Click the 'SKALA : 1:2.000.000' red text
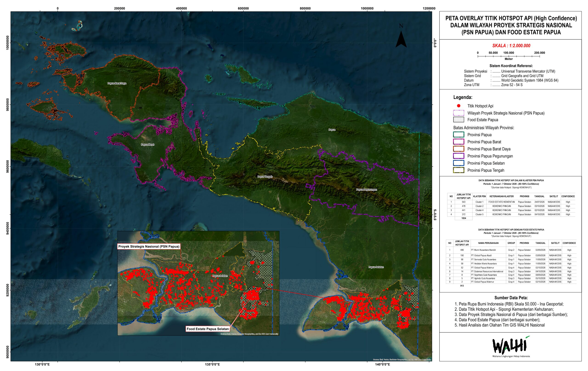588x371 pixels. tap(511, 46)
